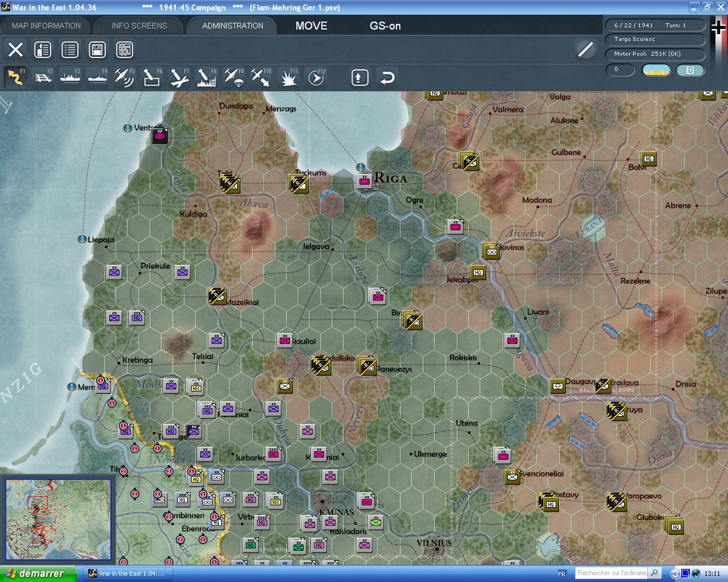This screenshot has width=728, height=582.
Task: Select the pink unit counter at Siauliai
Action: (x=285, y=340)
